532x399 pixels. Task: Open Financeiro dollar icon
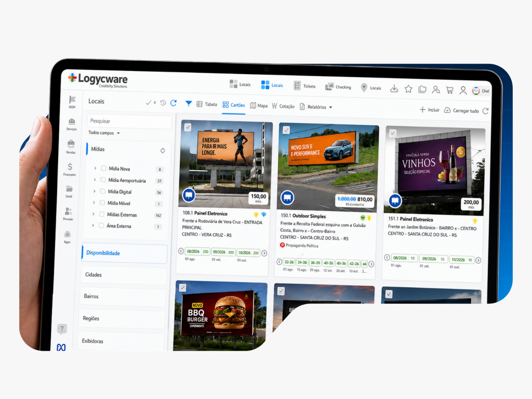69,169
